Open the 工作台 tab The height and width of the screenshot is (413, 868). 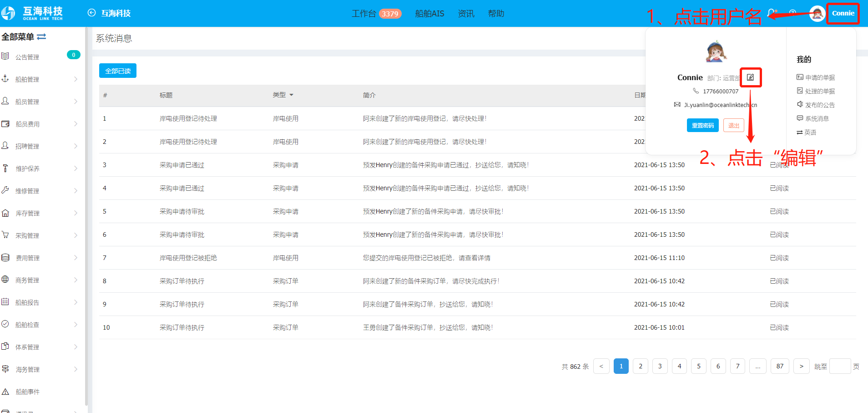coord(364,13)
